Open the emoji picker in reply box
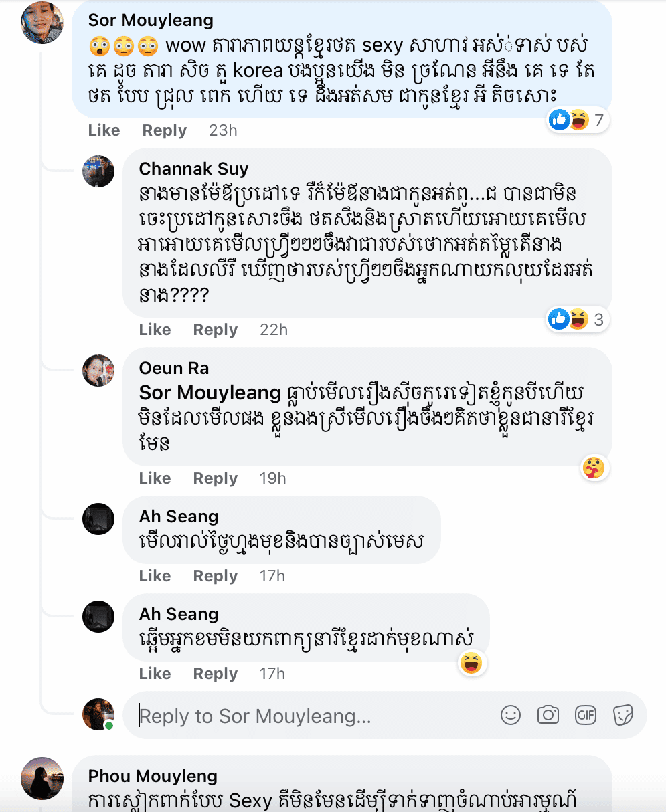This screenshot has width=666, height=812. pos(510,715)
